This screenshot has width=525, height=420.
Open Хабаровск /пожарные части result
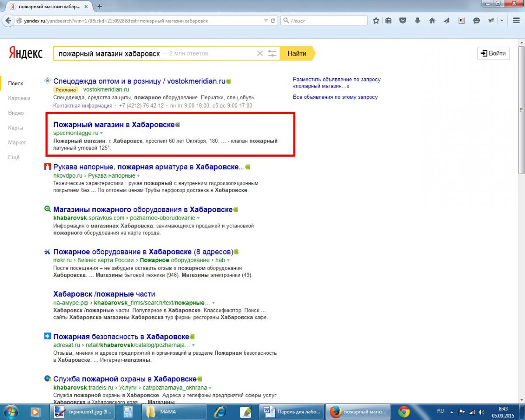coord(104,294)
